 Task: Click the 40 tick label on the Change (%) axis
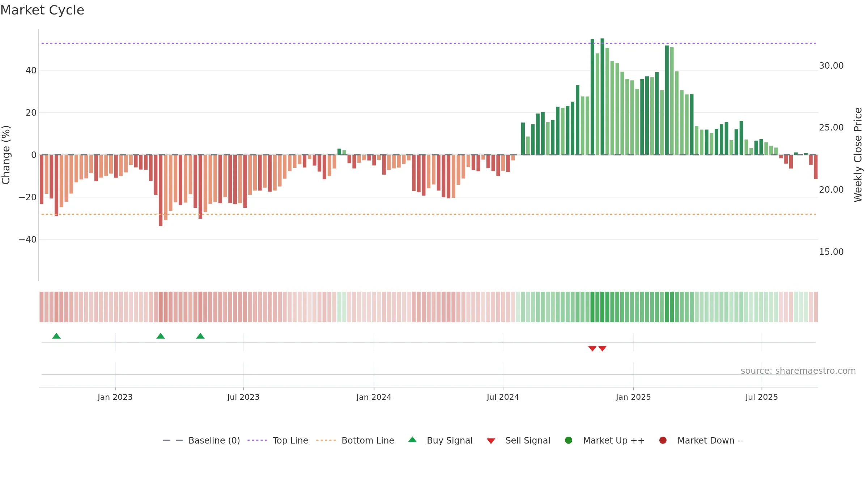pos(31,70)
